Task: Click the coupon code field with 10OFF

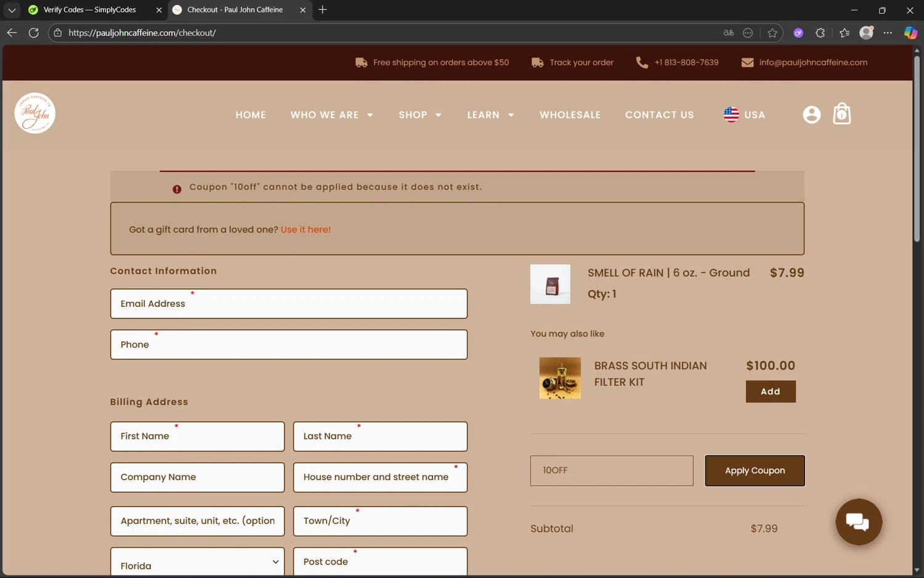Action: click(x=612, y=471)
